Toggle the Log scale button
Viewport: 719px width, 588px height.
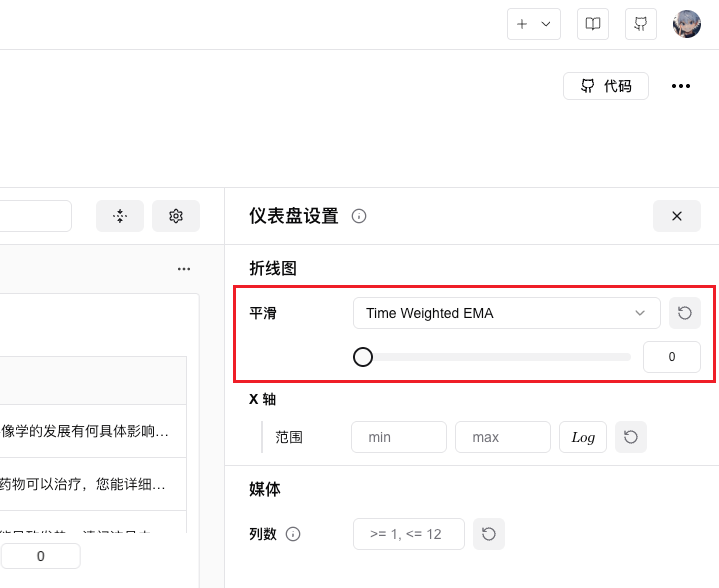coord(583,437)
